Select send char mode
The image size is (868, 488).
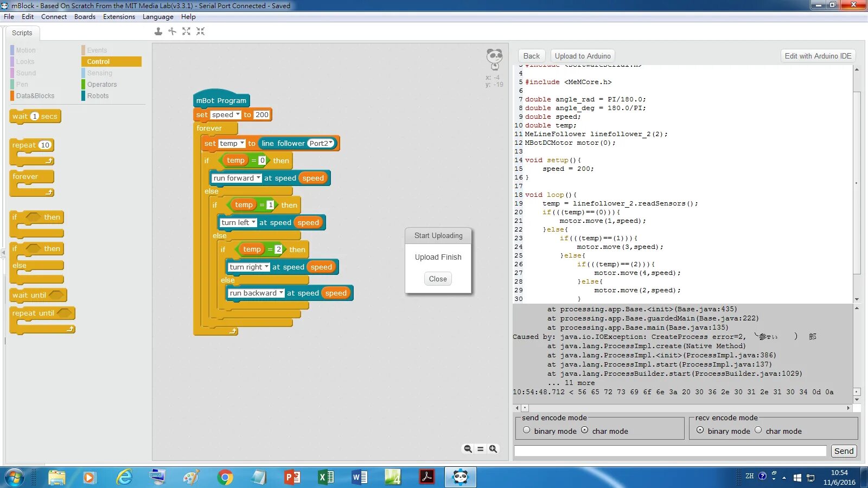pos(584,431)
